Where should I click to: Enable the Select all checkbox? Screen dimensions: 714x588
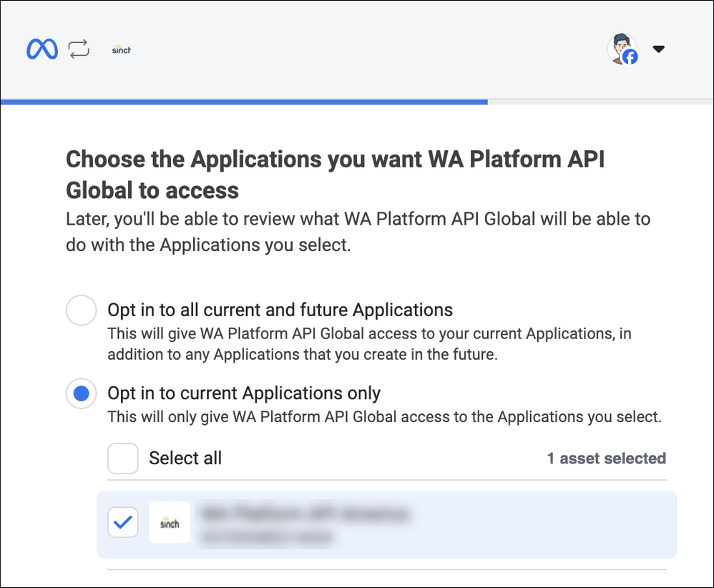122,459
